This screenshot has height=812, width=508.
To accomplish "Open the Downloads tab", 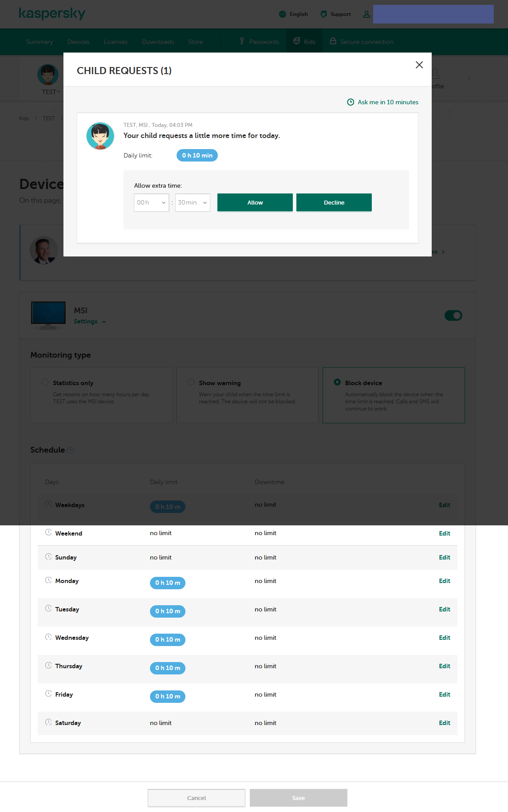I will tap(158, 42).
